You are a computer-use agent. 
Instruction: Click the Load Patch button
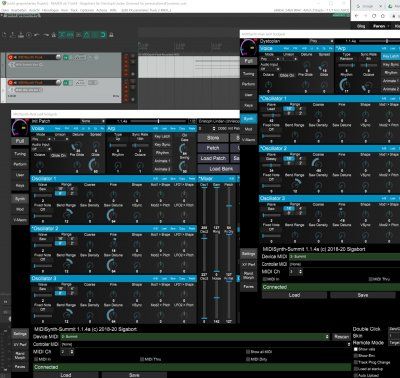(213, 158)
